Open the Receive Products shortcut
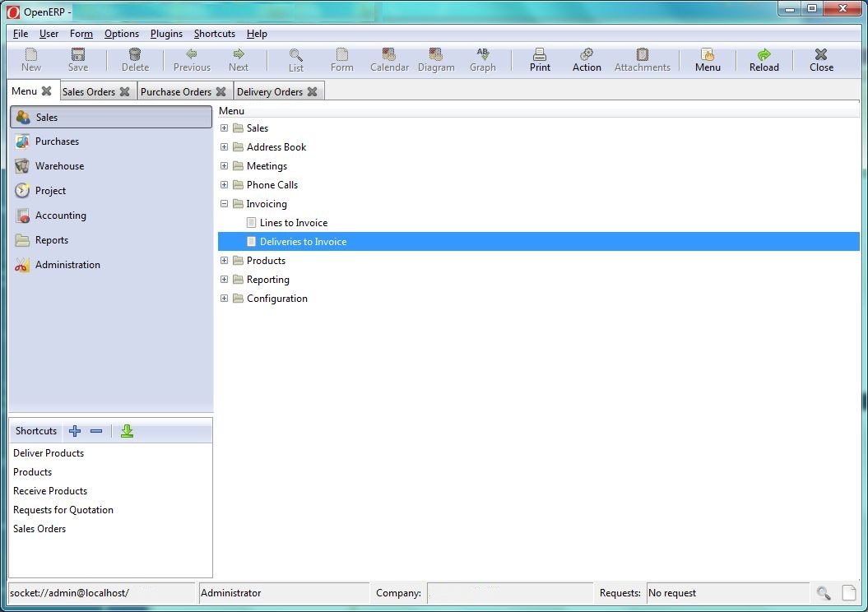 [x=50, y=491]
